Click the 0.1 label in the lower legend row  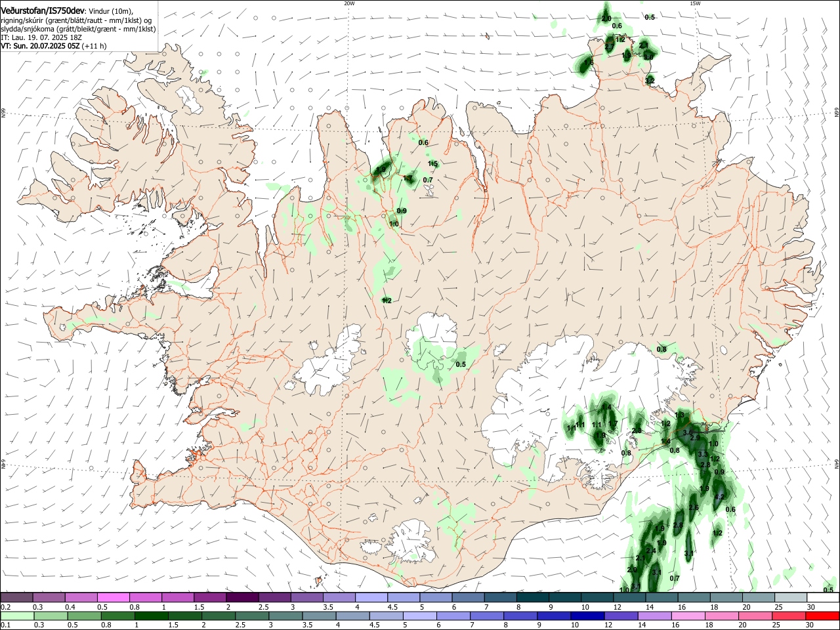5,625
